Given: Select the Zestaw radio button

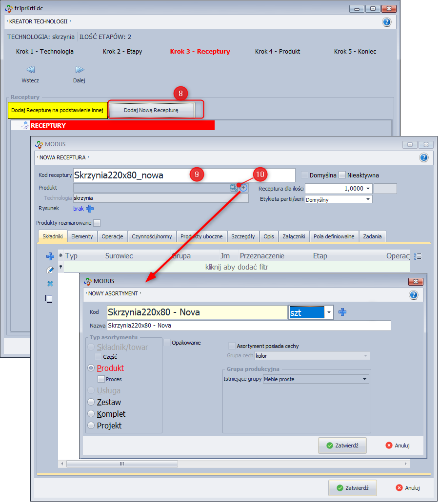Looking at the screenshot, I should [91, 402].
